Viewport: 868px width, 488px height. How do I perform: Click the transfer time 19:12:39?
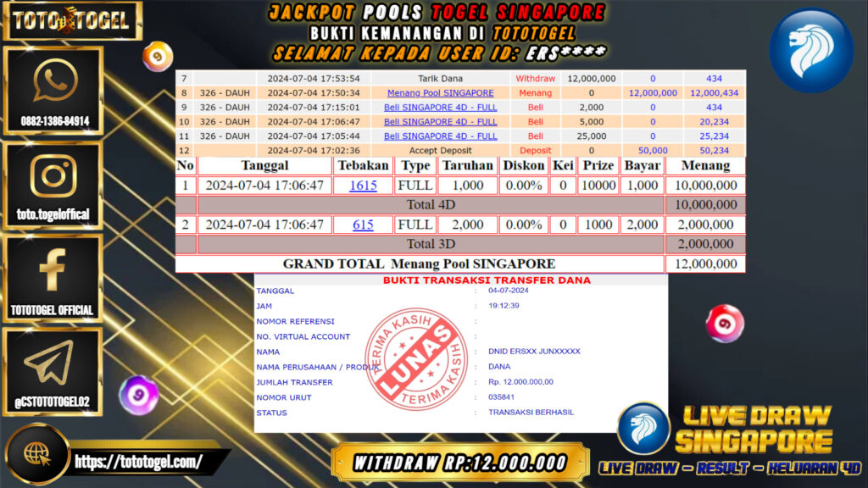[504, 305]
